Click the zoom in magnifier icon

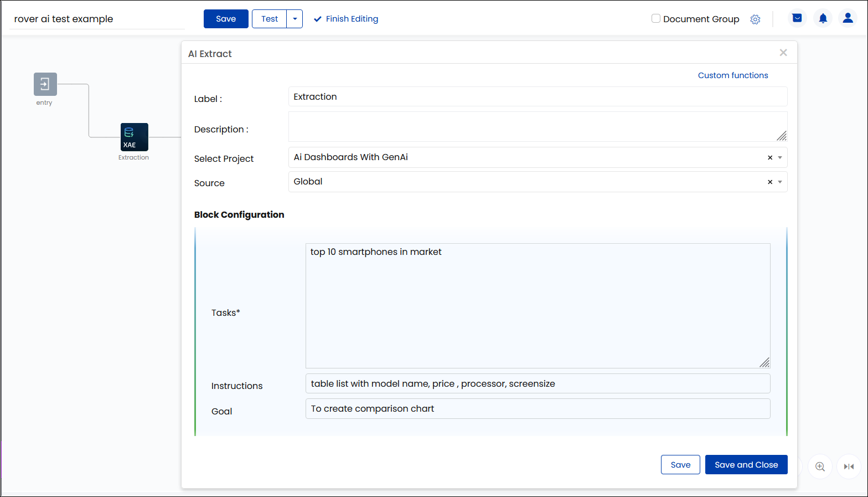click(820, 467)
